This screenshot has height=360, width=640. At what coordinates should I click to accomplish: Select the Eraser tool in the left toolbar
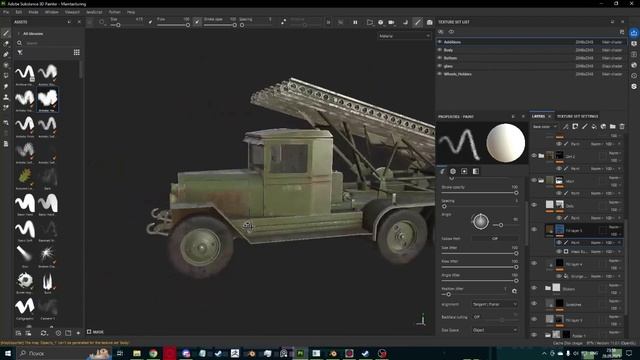pyautogui.click(x=6, y=44)
